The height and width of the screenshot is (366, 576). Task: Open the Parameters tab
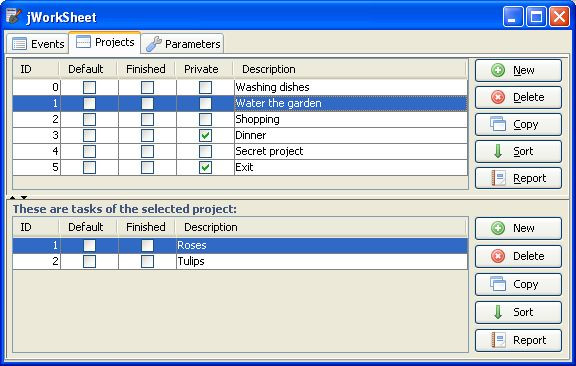click(x=183, y=44)
